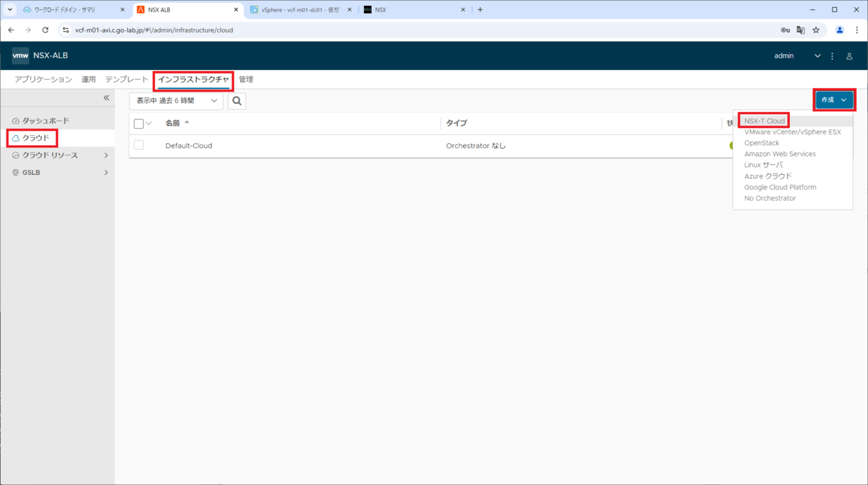Open the select-all checkbox dropdown arrow

point(149,124)
